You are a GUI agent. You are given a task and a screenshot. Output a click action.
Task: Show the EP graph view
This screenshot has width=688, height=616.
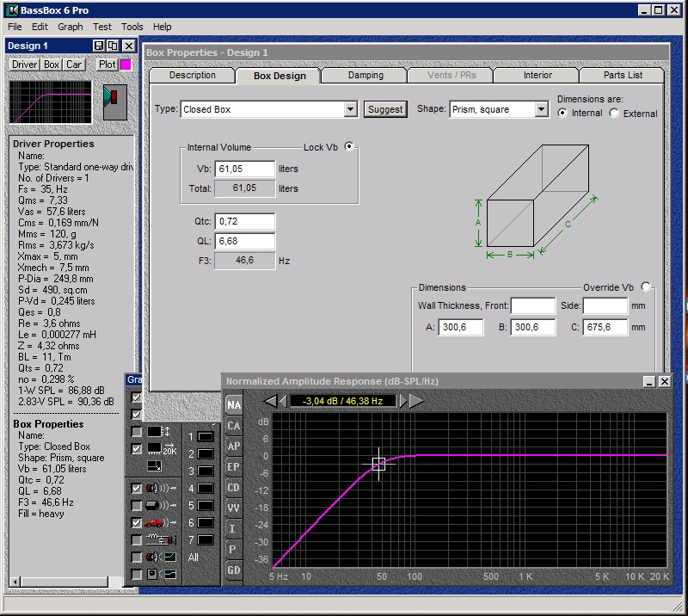[234, 467]
